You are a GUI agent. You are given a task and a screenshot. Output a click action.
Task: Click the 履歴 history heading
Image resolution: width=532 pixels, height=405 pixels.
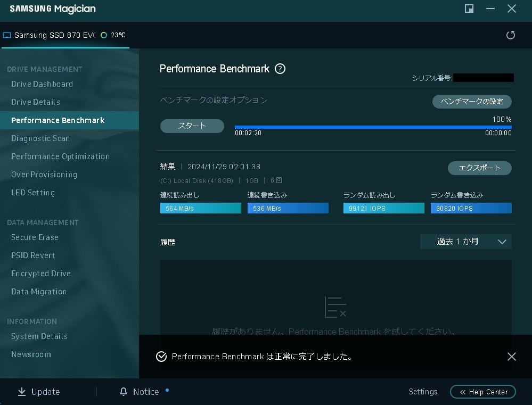click(168, 242)
